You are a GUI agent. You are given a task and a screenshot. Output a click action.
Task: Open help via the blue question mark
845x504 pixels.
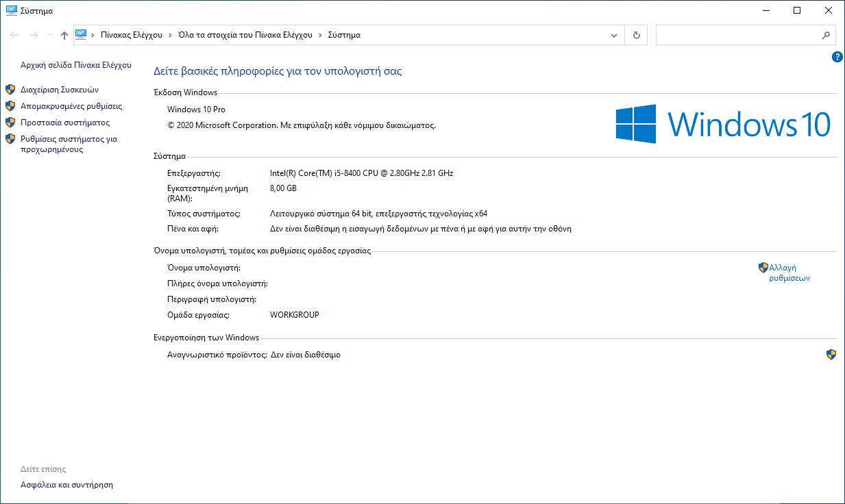click(837, 58)
